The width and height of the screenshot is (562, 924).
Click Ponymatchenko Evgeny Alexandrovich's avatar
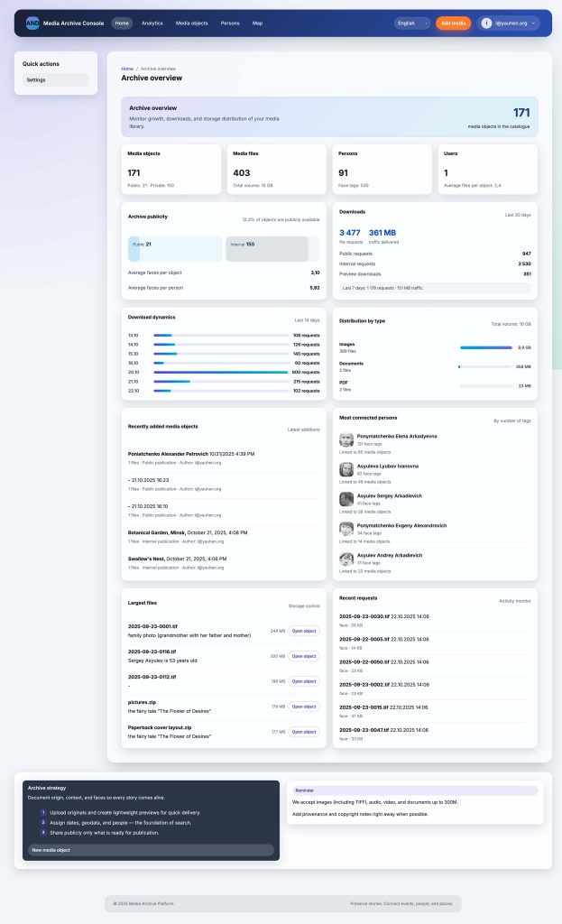click(x=346, y=529)
